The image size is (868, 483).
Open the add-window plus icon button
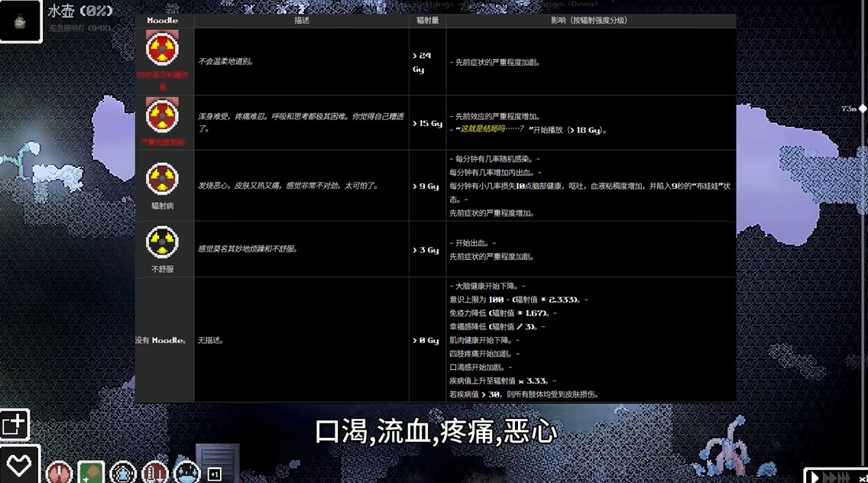click(x=14, y=425)
